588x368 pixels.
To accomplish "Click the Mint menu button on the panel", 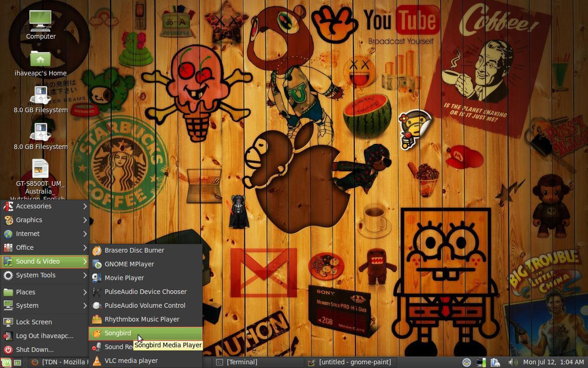I will coord(6,362).
